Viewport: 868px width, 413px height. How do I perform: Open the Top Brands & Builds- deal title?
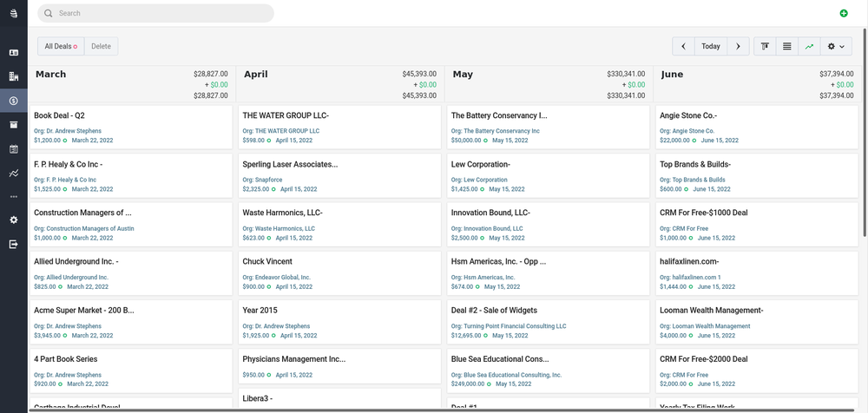pos(695,165)
